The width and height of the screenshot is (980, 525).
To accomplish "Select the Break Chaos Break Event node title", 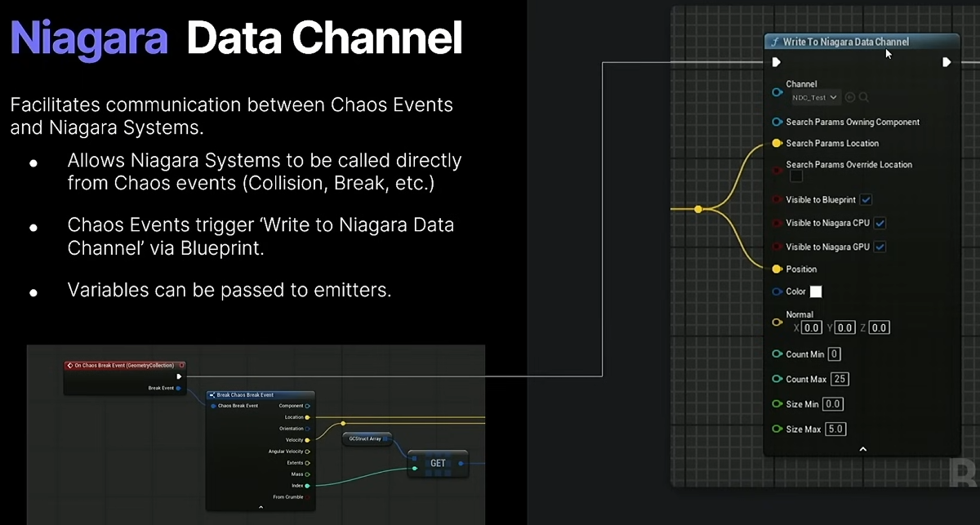I will point(245,394).
